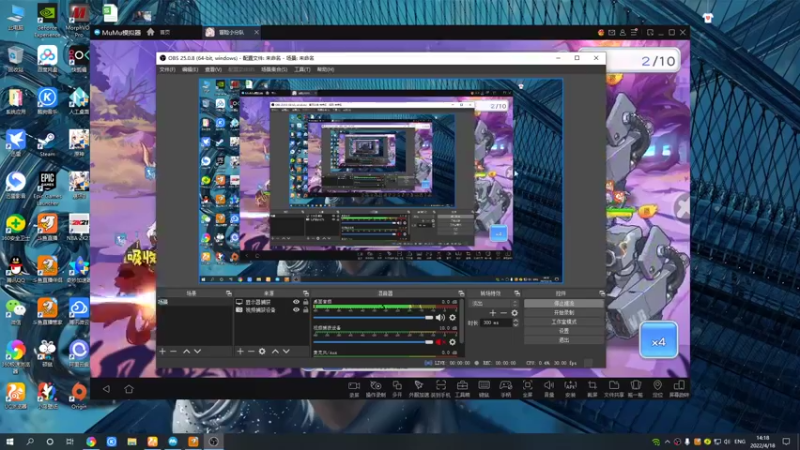Click OBS stop streaming (停止推流) button
This screenshot has height=450, width=800.
564,303
